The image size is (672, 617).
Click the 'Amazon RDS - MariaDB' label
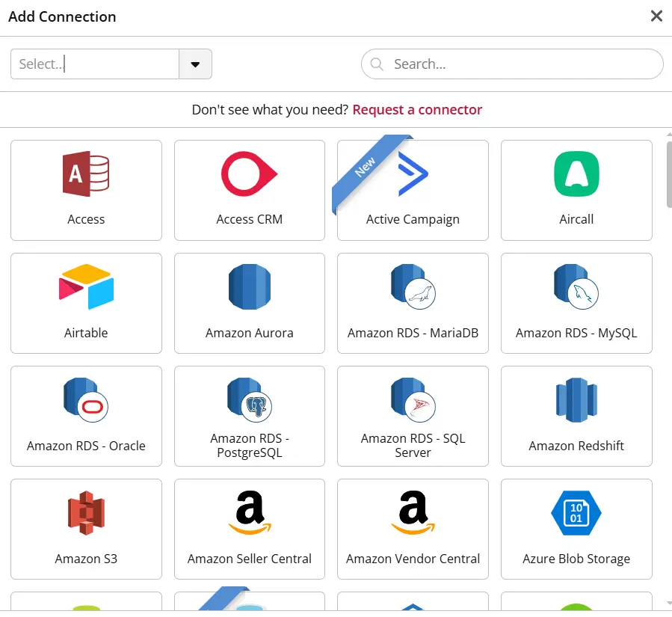(x=413, y=333)
